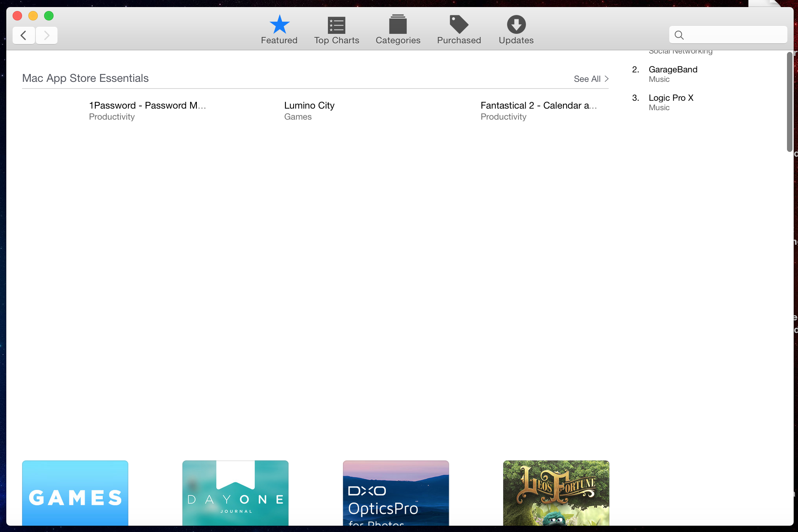The width and height of the screenshot is (798, 532).
Task: Select GaraageBand in the top chart list
Action: [x=673, y=70]
